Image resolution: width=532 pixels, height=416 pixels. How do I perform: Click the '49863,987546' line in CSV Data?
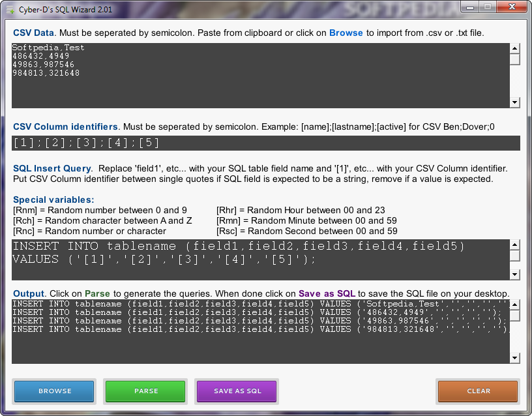tap(43, 65)
